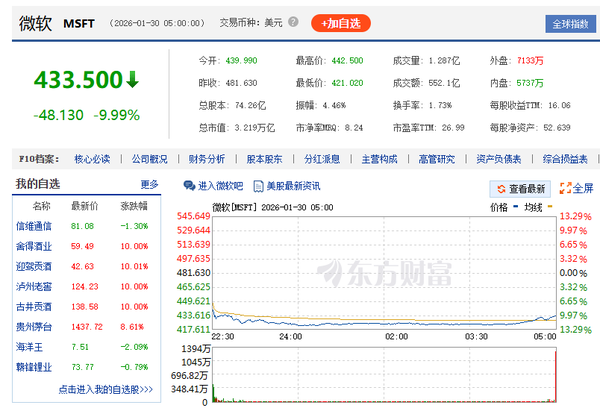Click the help question mark icon near 交易币种
Viewport: 600px width, 408px height.
[293, 22]
